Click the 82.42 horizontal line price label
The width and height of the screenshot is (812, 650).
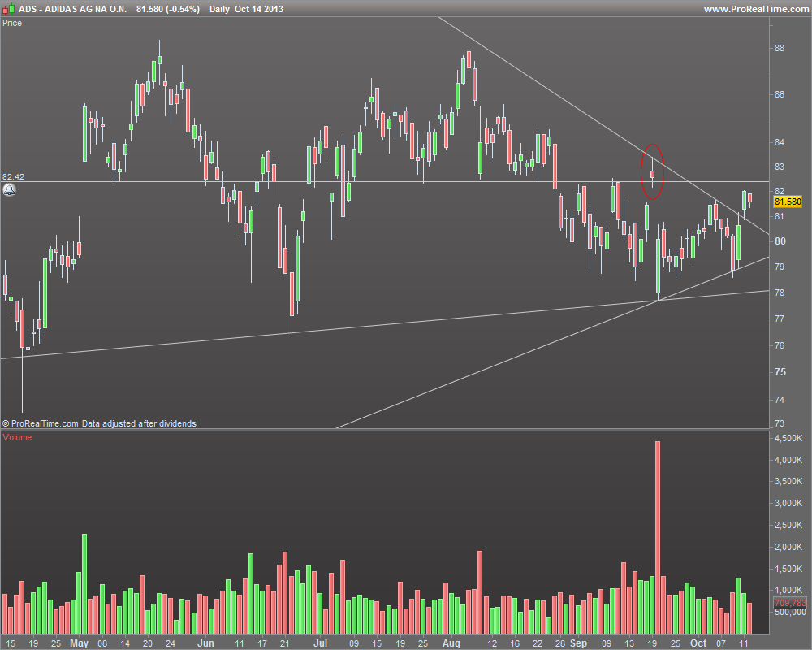click(x=13, y=177)
